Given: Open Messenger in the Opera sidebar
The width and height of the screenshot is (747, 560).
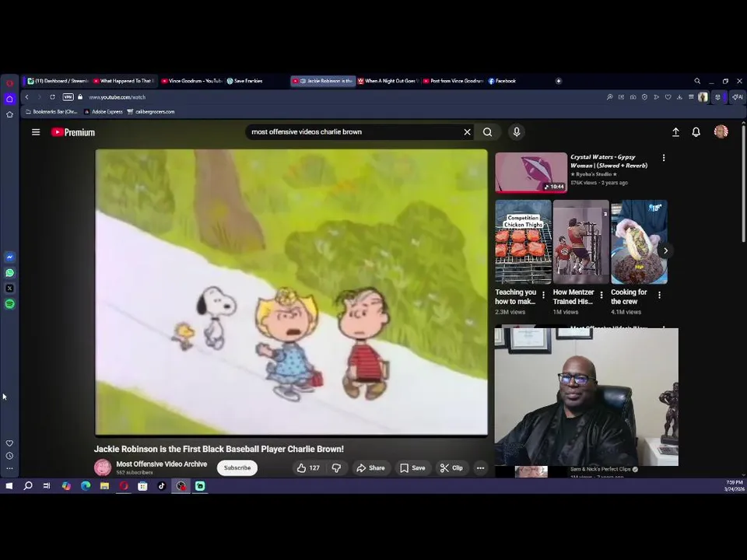Looking at the screenshot, I should click(x=9, y=257).
